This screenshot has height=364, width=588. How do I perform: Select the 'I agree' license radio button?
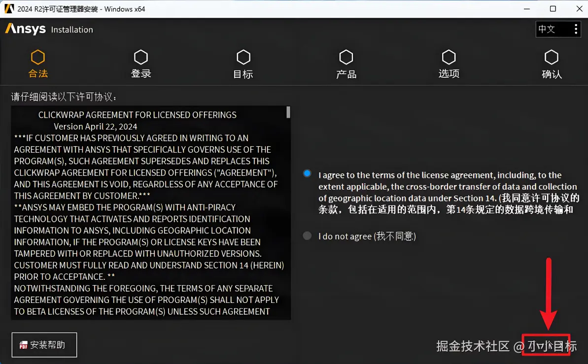[307, 173]
